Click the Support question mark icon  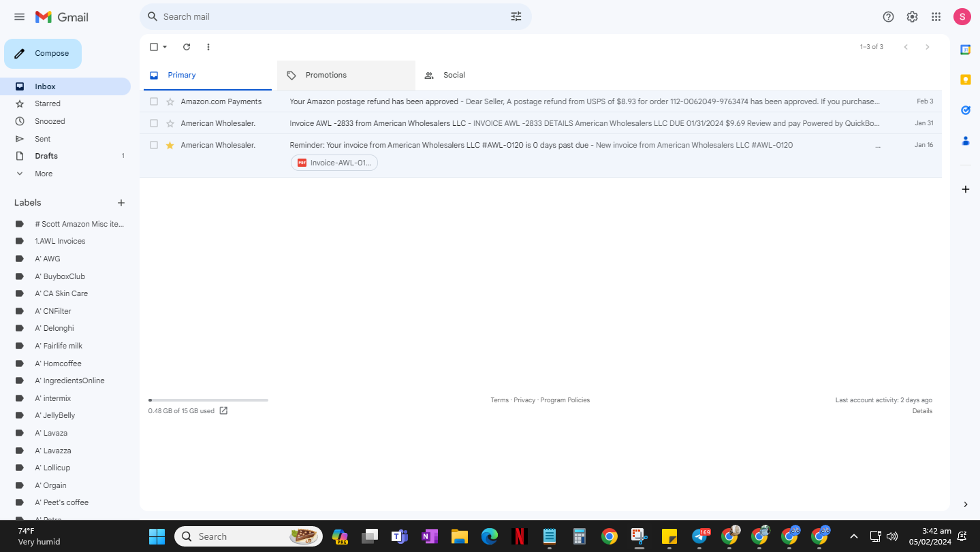click(888, 17)
